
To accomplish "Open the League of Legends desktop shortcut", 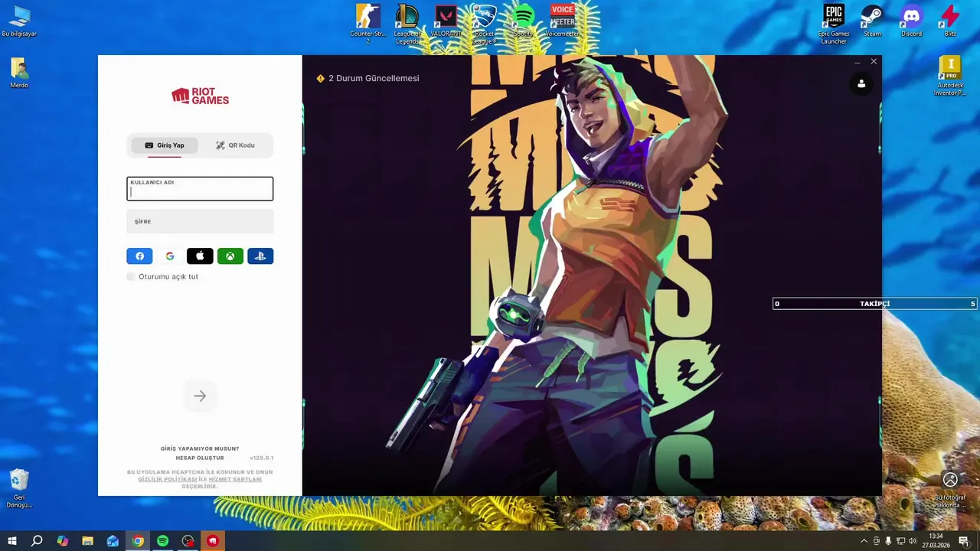I will point(407,24).
